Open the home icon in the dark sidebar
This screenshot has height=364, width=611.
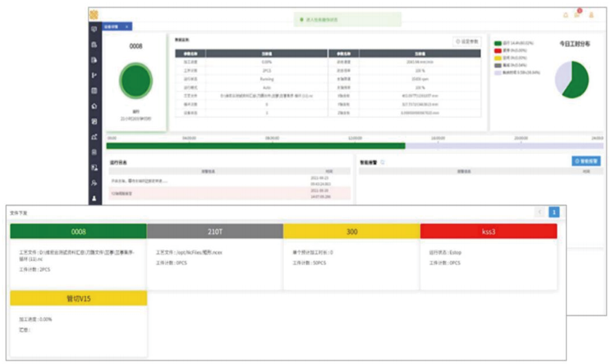94,106
